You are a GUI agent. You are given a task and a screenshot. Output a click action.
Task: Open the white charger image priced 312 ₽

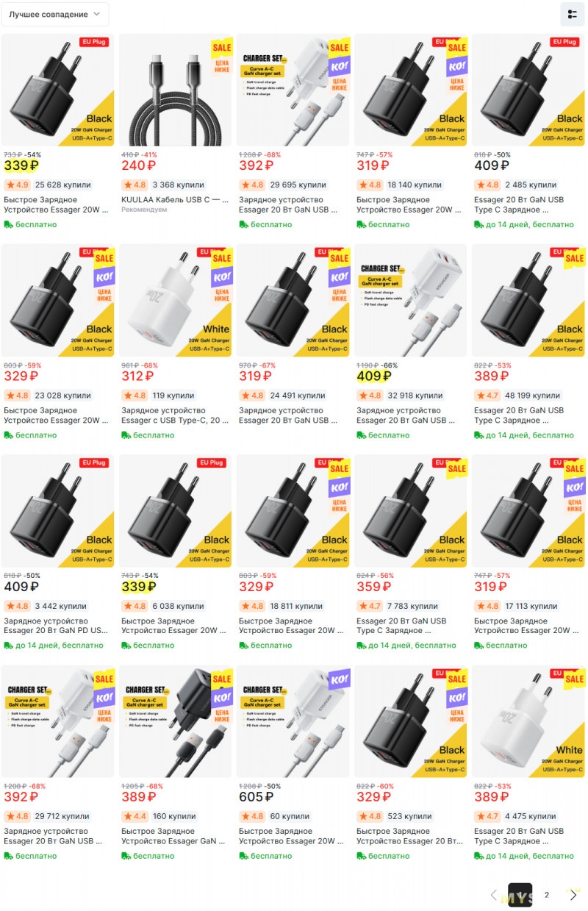(x=175, y=300)
